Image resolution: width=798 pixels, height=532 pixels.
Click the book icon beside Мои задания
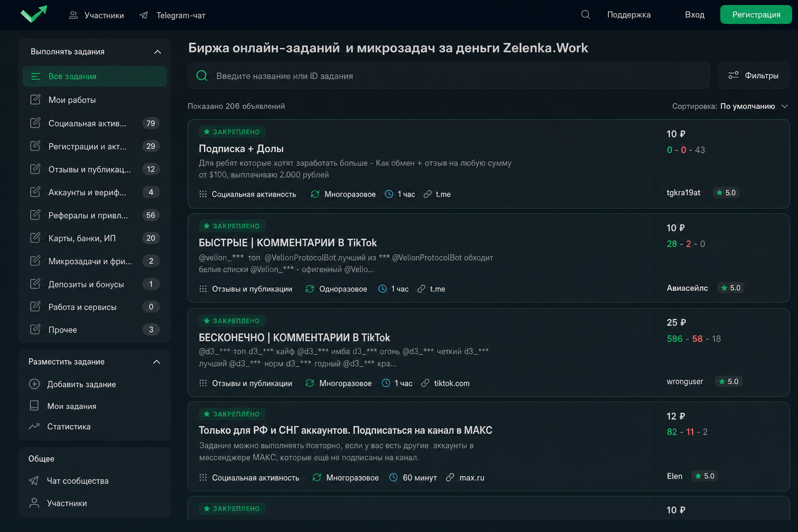pyautogui.click(x=34, y=406)
